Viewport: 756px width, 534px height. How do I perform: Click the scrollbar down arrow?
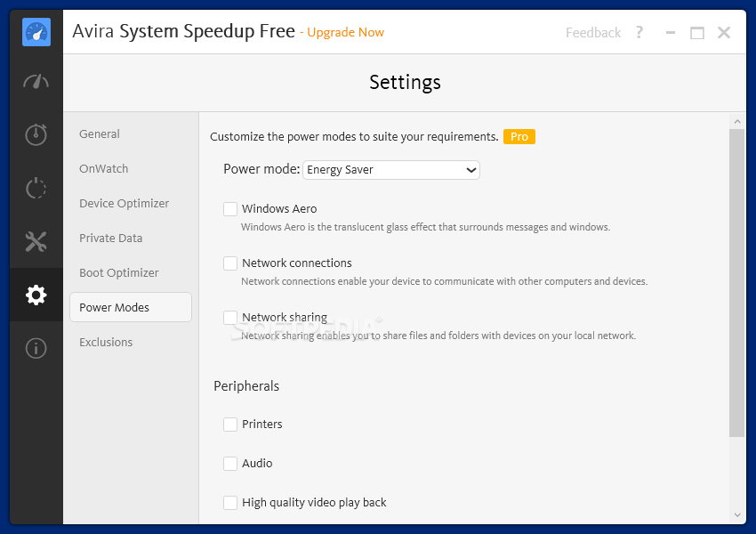point(737,515)
